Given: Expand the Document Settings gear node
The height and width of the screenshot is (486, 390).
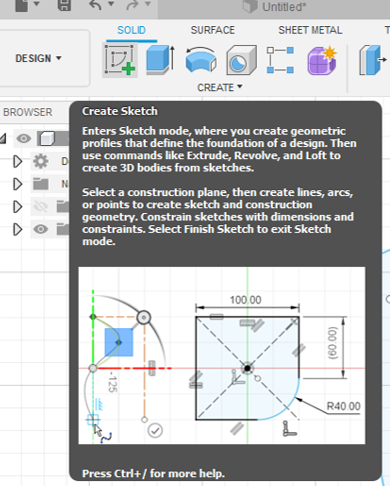Looking at the screenshot, I should tap(17, 161).
